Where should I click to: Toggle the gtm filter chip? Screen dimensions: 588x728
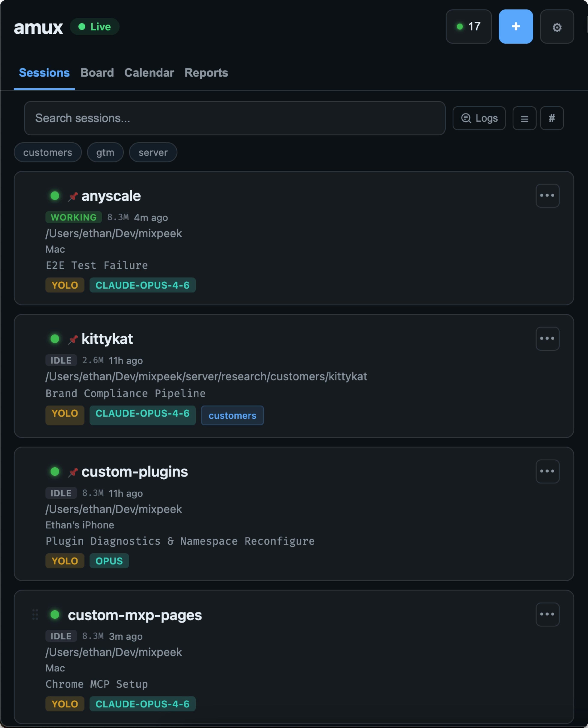[x=105, y=152]
